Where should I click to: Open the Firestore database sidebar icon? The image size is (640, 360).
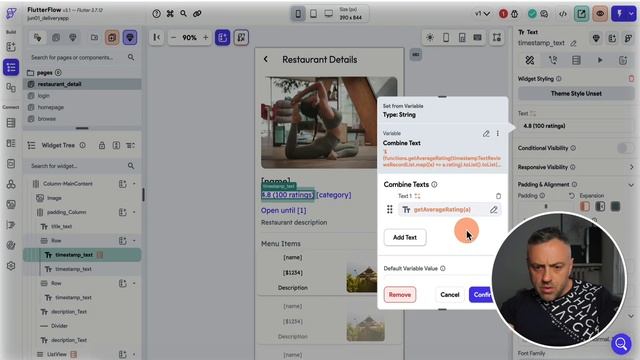coord(11,123)
